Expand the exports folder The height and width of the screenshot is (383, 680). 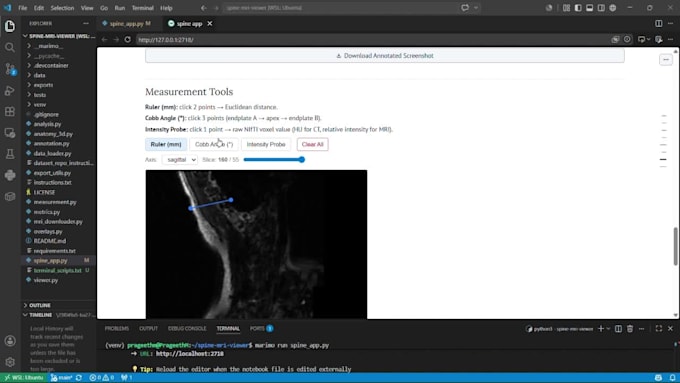[43, 85]
